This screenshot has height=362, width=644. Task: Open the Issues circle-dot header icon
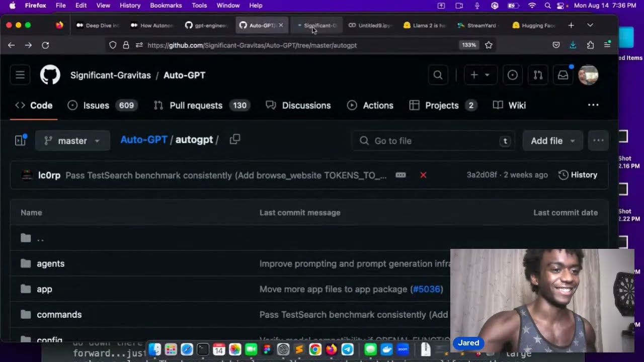click(512, 75)
